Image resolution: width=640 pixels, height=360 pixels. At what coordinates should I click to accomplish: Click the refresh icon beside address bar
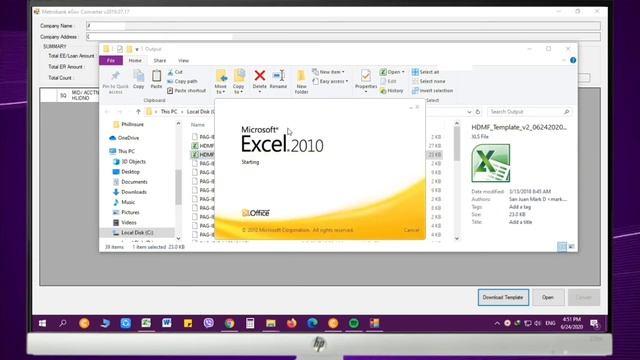click(478, 111)
